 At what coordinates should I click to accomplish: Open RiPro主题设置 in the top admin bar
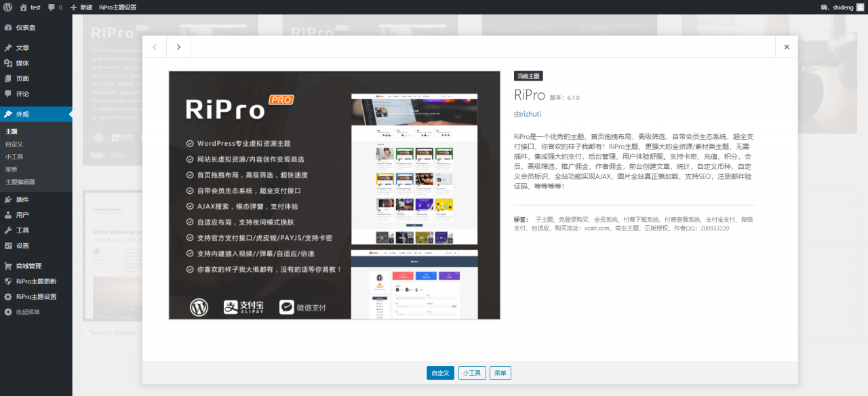(x=117, y=7)
